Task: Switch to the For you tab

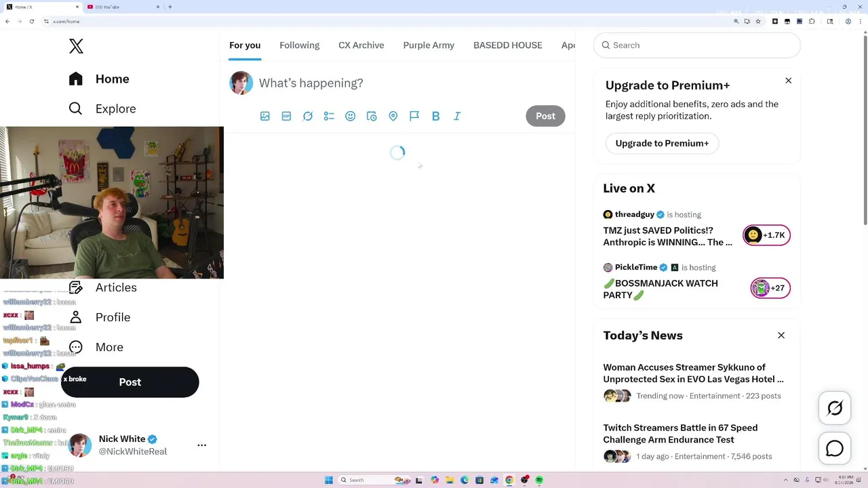Action: 245,45
